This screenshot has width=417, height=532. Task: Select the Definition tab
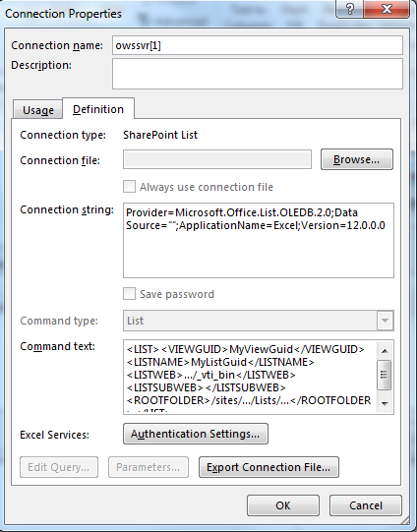98,109
